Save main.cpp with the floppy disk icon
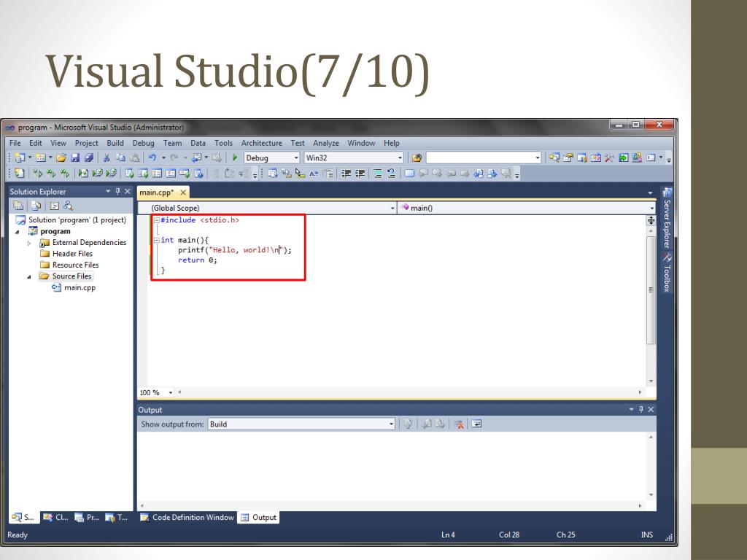The width and height of the screenshot is (747, 560). coord(75,157)
